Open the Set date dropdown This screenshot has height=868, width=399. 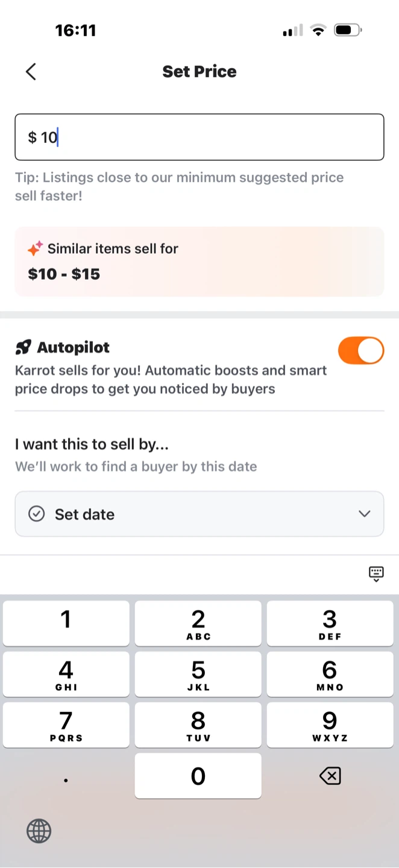(199, 514)
